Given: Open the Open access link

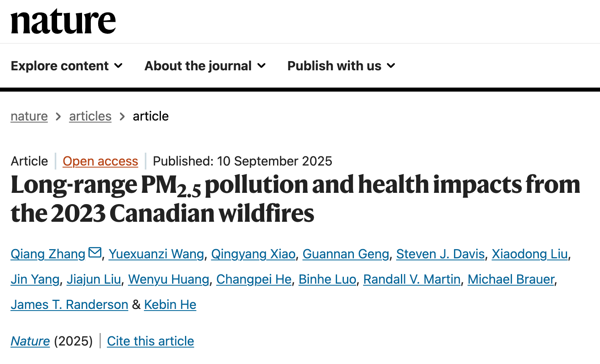Looking at the screenshot, I should point(100,161).
